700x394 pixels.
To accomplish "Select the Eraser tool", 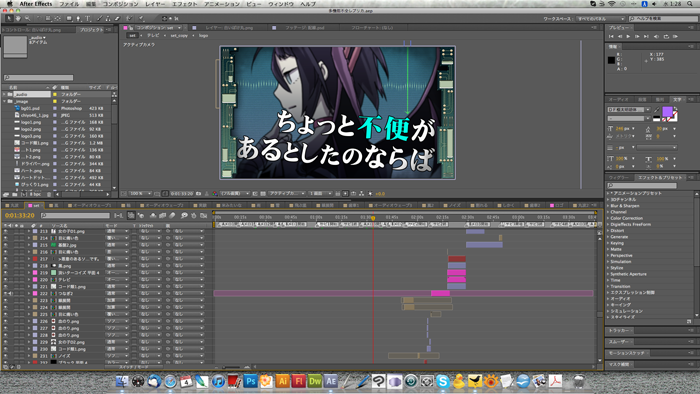I will point(117,19).
